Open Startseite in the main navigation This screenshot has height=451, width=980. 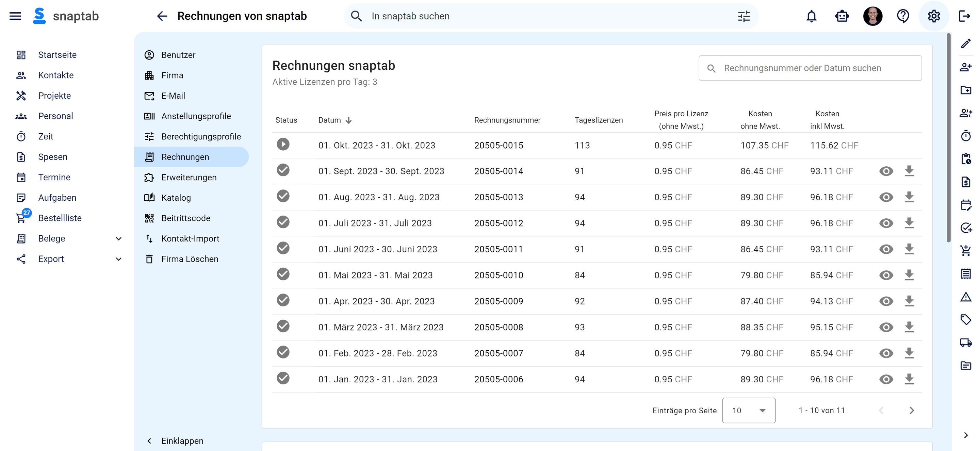click(x=57, y=55)
